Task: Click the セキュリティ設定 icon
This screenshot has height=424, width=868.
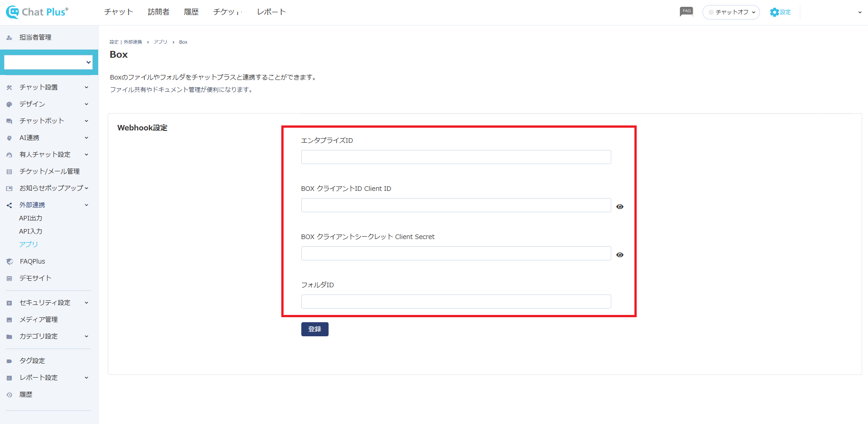Action: 9,303
